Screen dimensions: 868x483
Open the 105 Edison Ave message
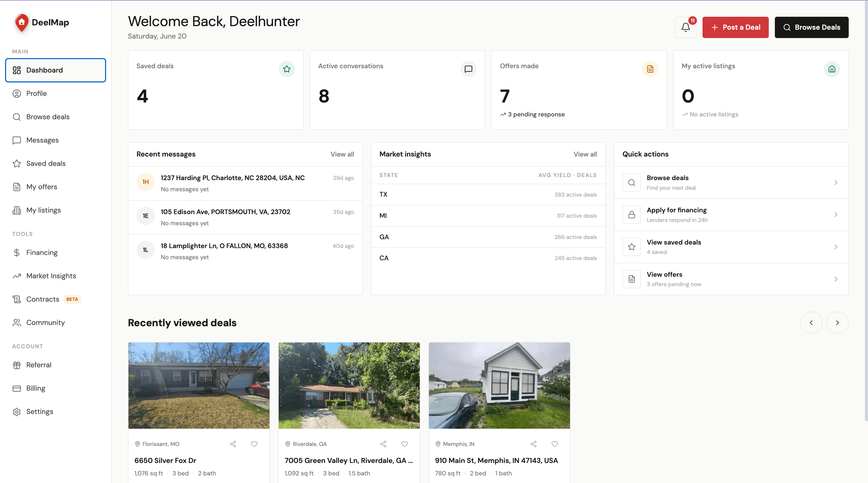(x=245, y=217)
